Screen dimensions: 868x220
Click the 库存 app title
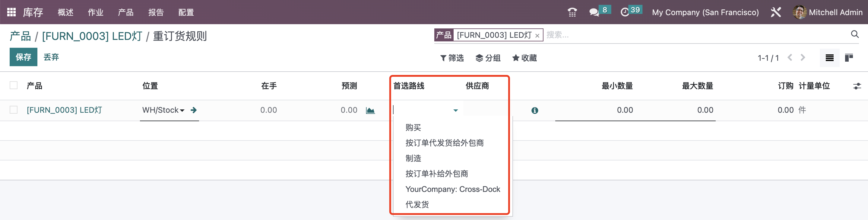[x=33, y=12]
